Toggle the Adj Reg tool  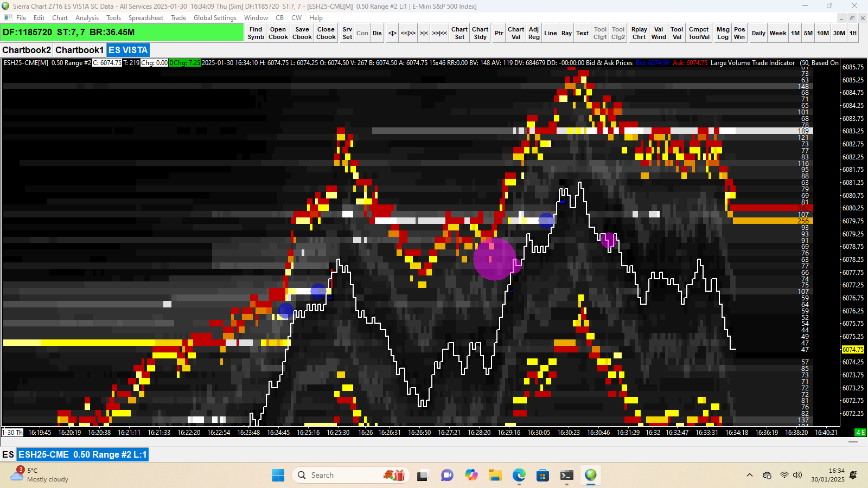coord(534,33)
